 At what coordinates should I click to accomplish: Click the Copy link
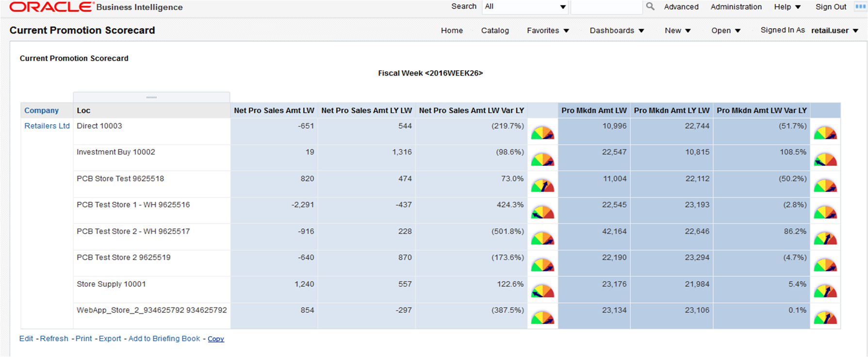tap(216, 339)
